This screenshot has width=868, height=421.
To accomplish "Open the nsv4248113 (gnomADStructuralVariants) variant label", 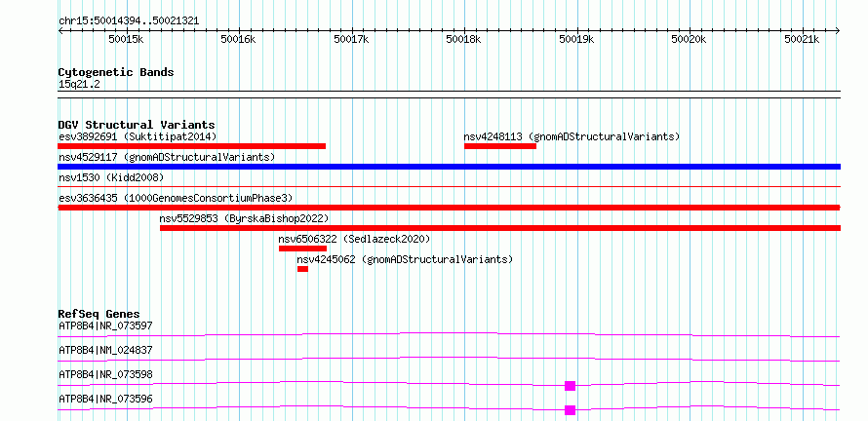I will 572,136.
